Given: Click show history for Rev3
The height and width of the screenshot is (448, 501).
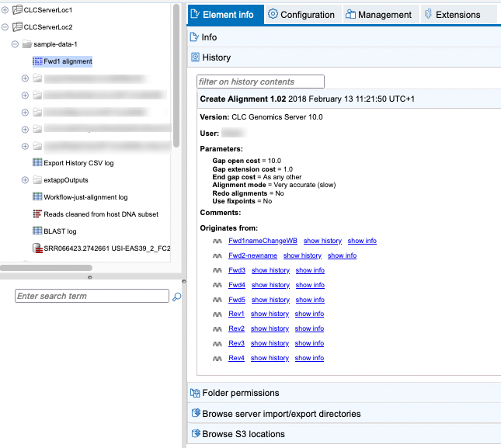Looking at the screenshot, I should coord(270,343).
